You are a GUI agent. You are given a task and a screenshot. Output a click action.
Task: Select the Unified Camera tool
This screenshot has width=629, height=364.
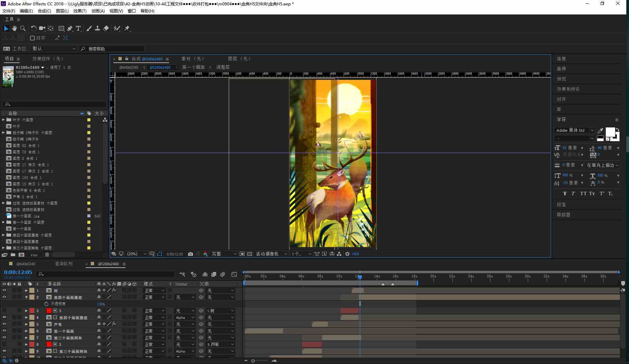[42, 29]
